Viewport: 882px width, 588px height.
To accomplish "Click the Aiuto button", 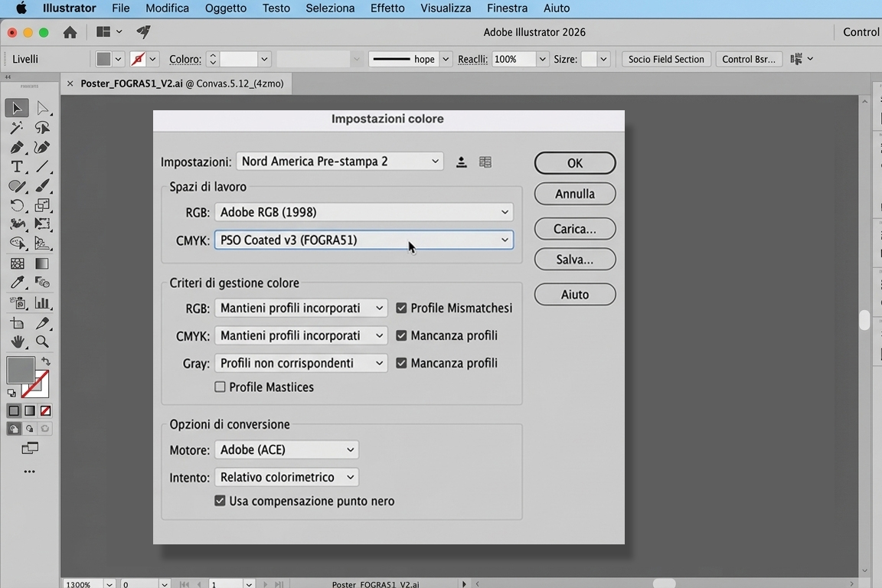I will coord(575,294).
